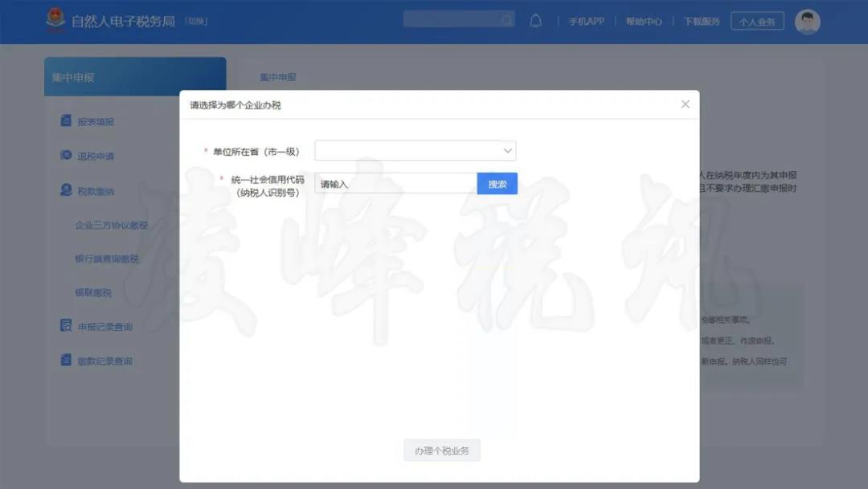Select 缴款记录查询 menu item
The height and width of the screenshot is (489, 868).
pos(105,361)
